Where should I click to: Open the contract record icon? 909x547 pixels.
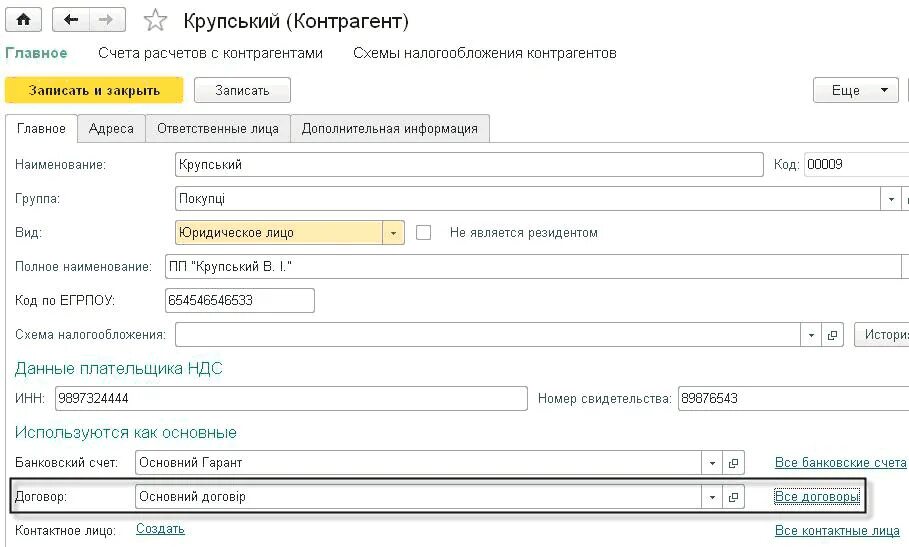(x=733, y=497)
